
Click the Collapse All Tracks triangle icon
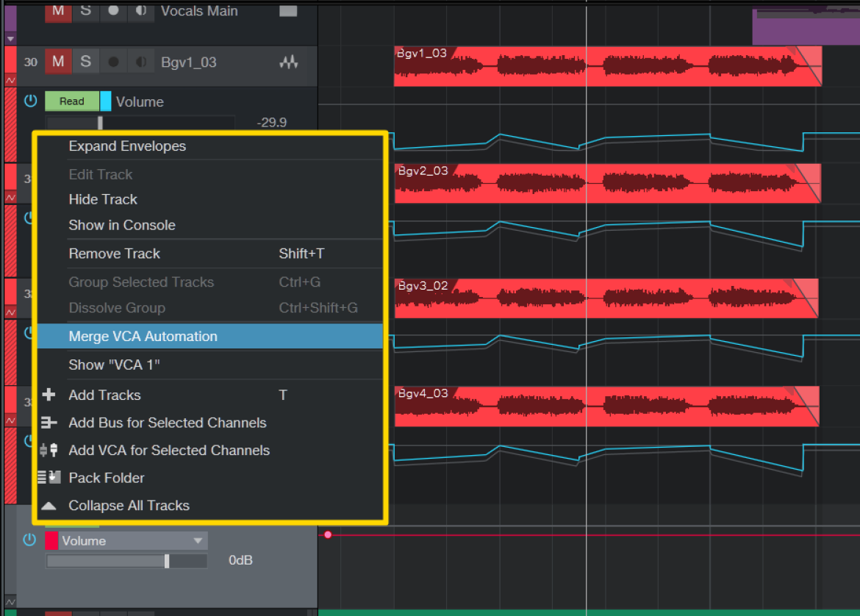49,506
